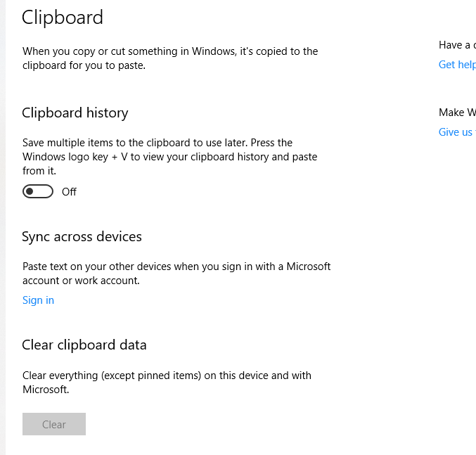Image resolution: width=476 pixels, height=455 pixels.
Task: Click the Windows logo key + V text
Action: [x=75, y=157]
